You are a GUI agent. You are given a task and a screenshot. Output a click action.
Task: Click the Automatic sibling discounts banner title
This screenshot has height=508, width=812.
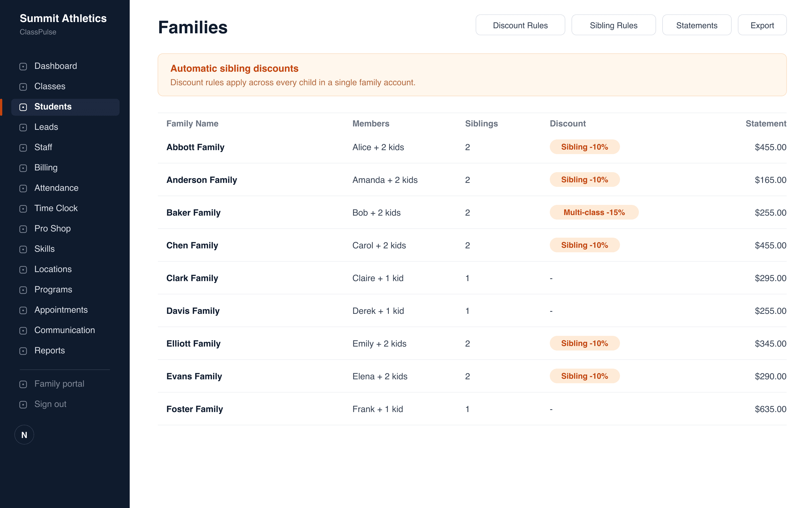point(234,69)
